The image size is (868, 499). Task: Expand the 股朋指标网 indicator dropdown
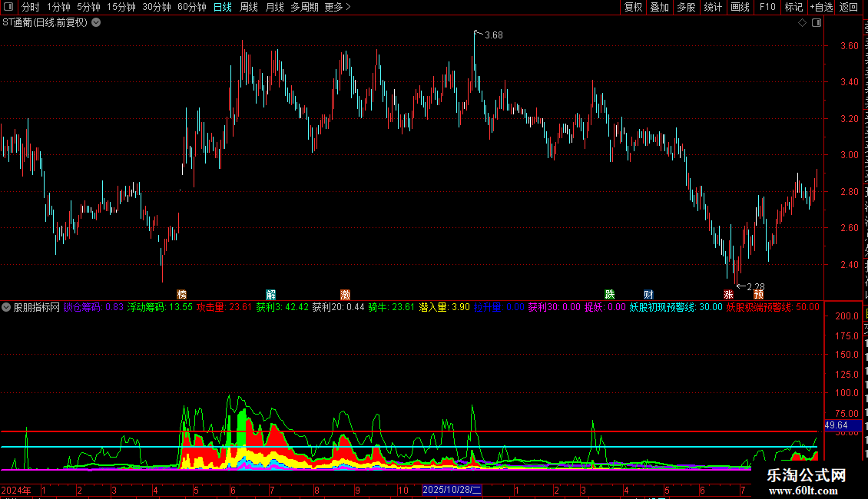[x=6, y=307]
